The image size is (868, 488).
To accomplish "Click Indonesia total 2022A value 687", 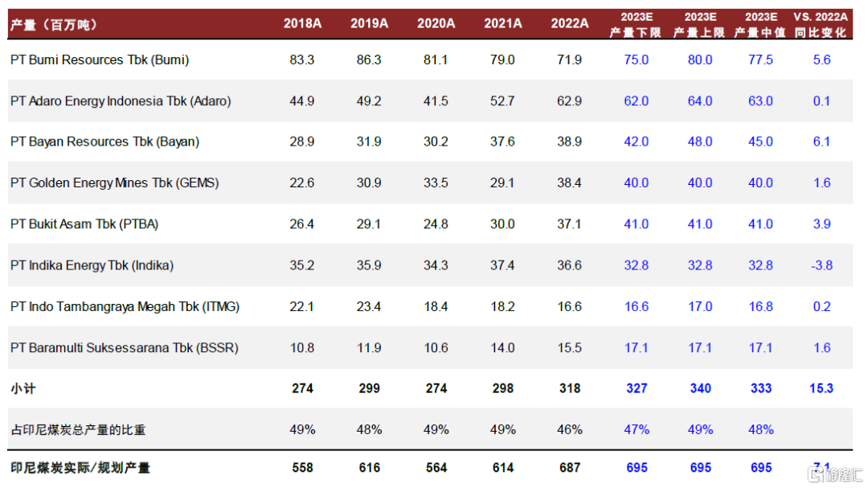I will point(570,468).
